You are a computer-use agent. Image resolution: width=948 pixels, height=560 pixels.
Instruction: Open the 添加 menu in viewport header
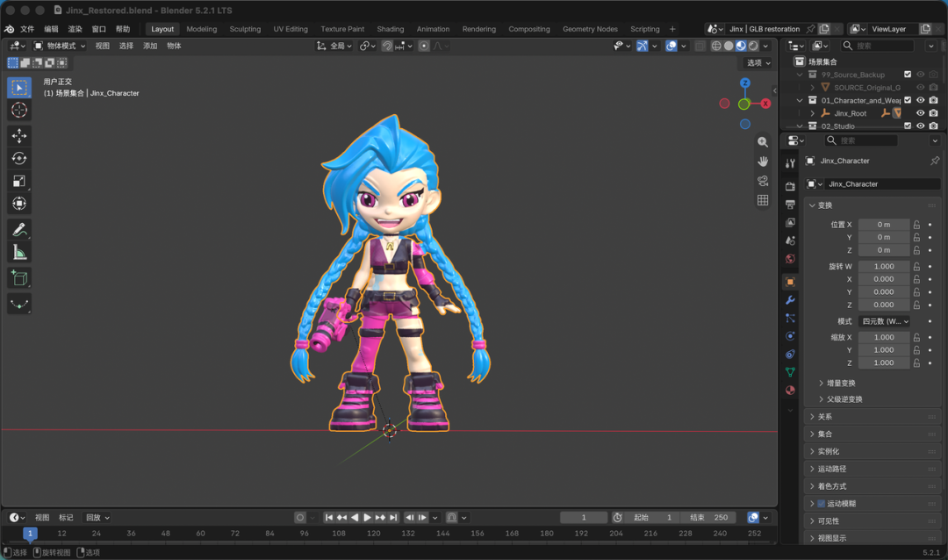(150, 46)
